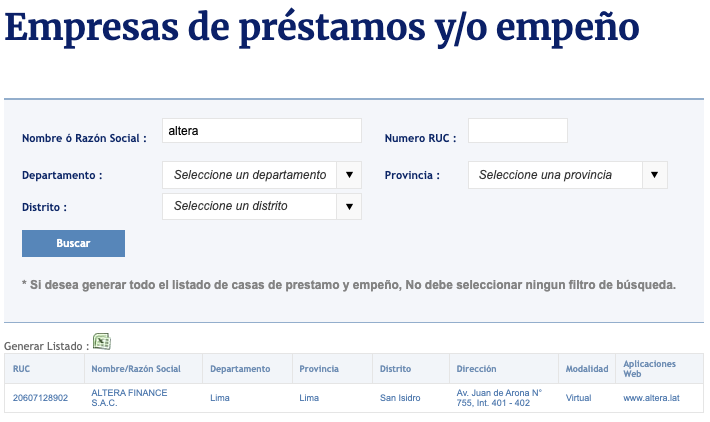Open the Departamento dropdown arrow

pyautogui.click(x=349, y=175)
